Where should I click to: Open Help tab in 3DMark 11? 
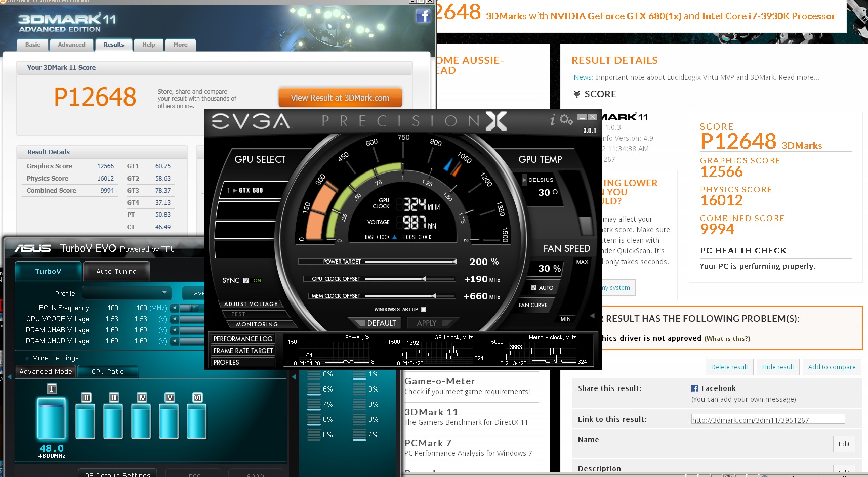[149, 45]
